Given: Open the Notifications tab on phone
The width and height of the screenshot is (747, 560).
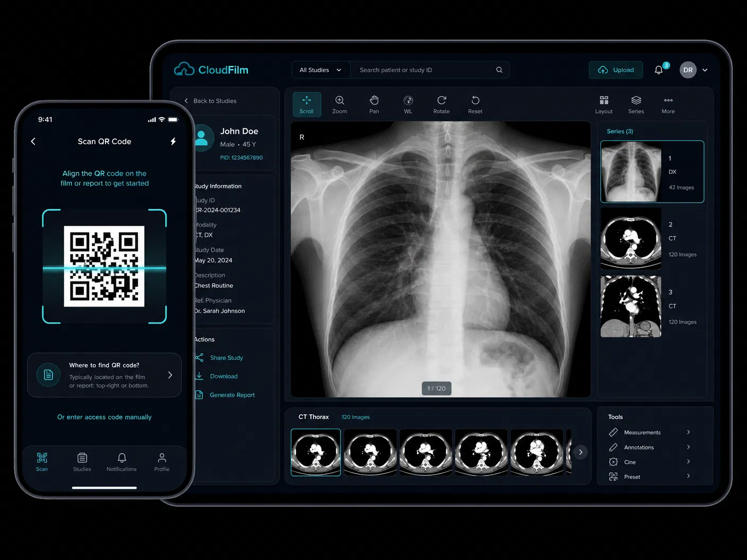Looking at the screenshot, I should coord(121,462).
